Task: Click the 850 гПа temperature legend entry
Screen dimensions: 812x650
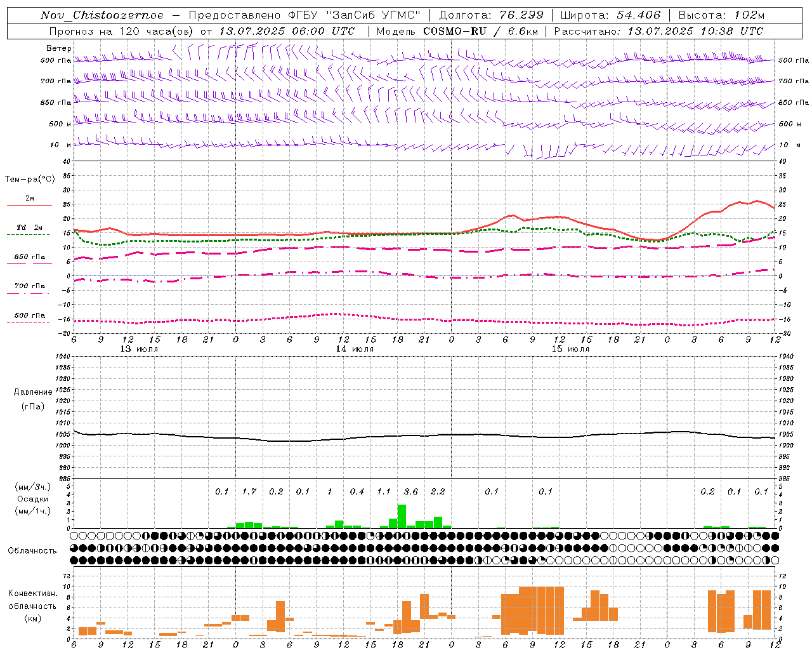Action: coord(30,257)
